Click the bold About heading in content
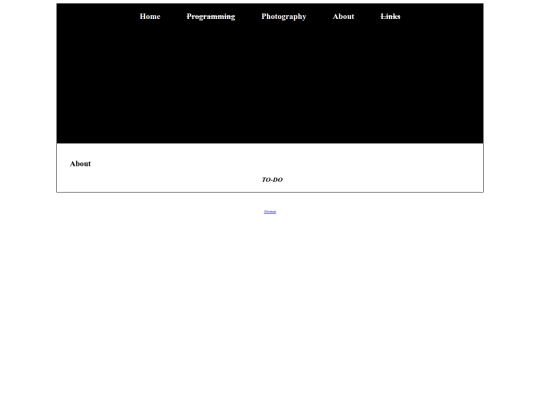540x405 pixels. pyautogui.click(x=80, y=164)
